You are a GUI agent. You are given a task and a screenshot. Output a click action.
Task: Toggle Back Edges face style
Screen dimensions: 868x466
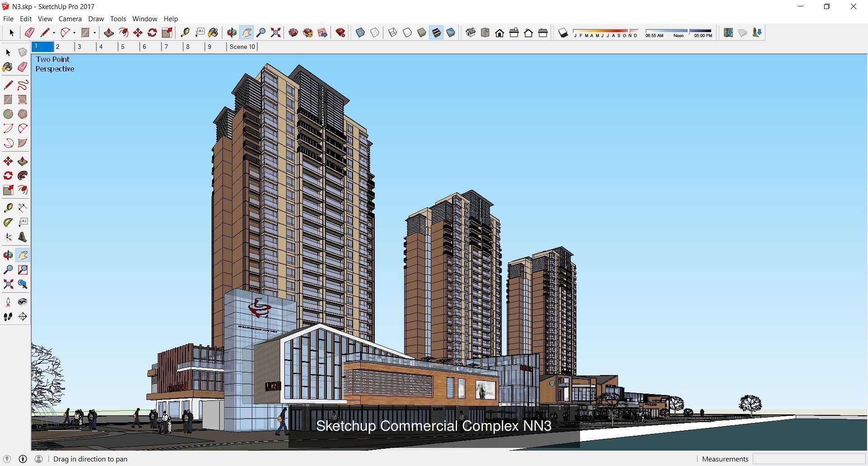(x=375, y=33)
